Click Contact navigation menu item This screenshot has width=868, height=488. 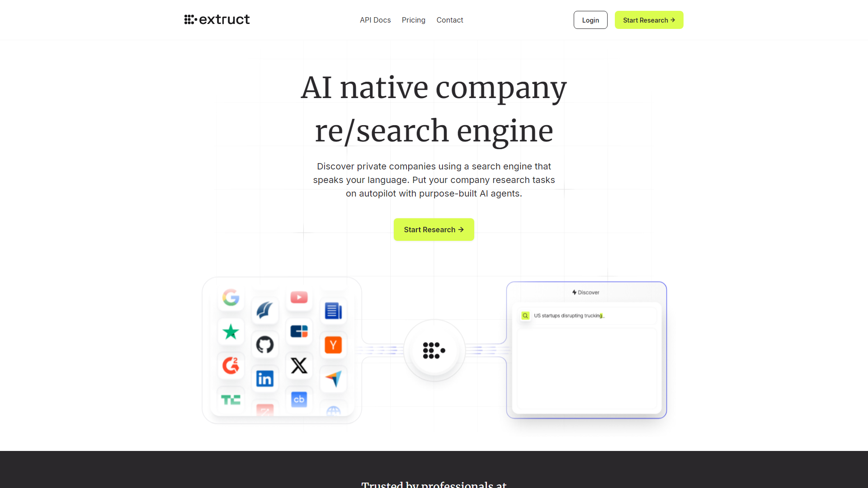449,20
